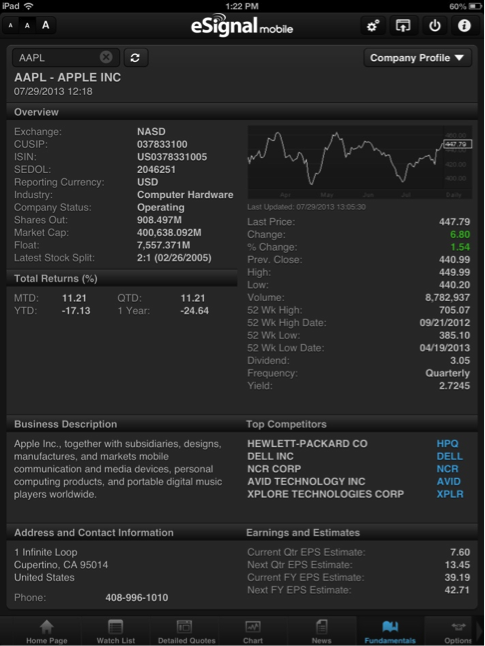
Task: Select the Dividend value 3.05
Action: pyautogui.click(x=460, y=360)
